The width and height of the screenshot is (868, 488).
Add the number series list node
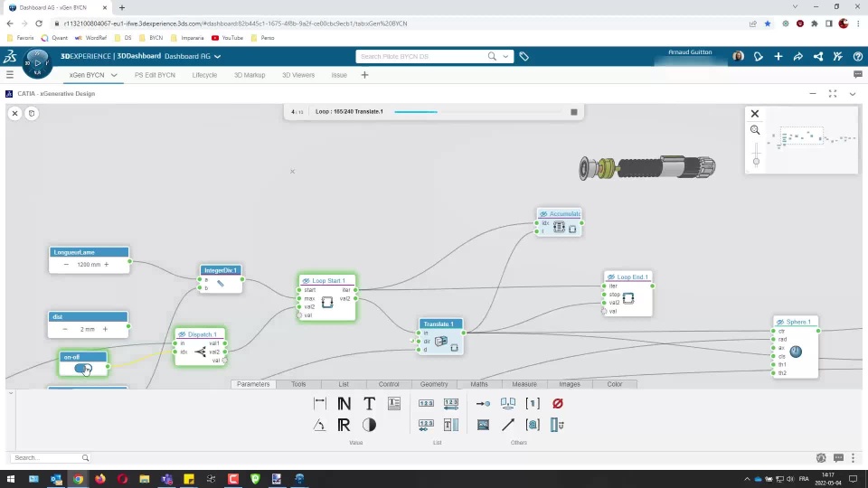click(x=426, y=425)
